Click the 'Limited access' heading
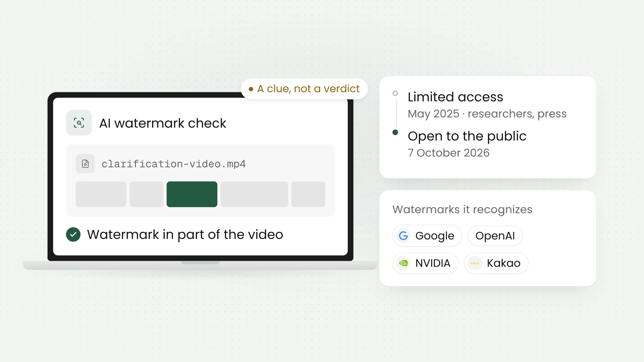Viewport: 644px width, 362px height. 455,97
